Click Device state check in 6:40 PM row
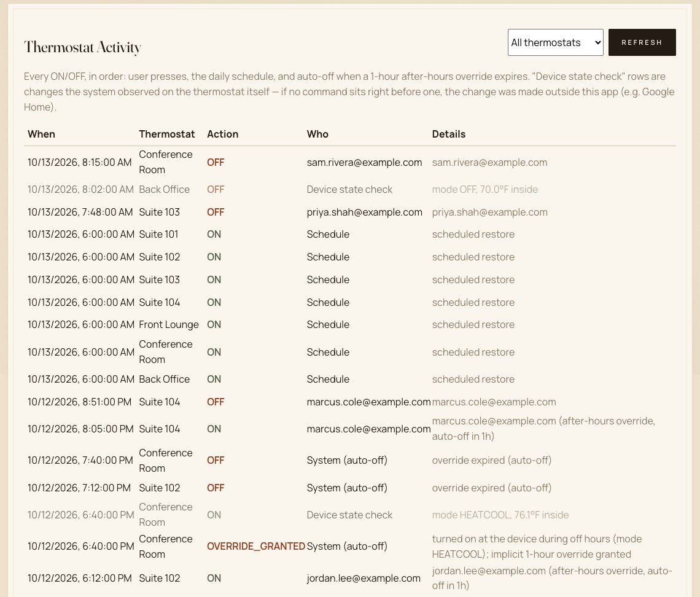 [349, 515]
